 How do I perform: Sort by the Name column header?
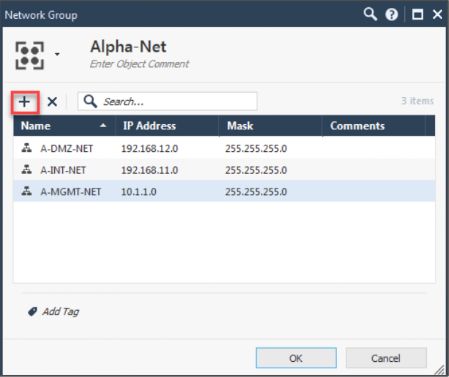click(x=64, y=126)
